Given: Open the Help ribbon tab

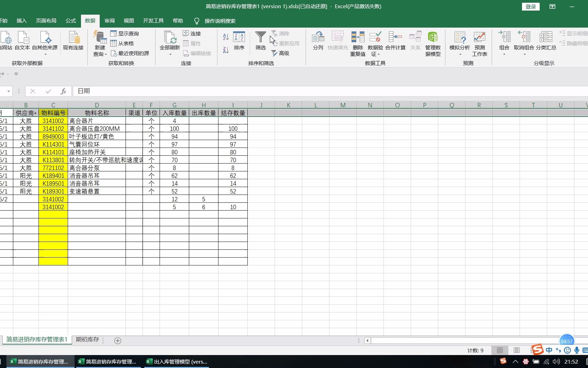Looking at the screenshot, I should 178,21.
